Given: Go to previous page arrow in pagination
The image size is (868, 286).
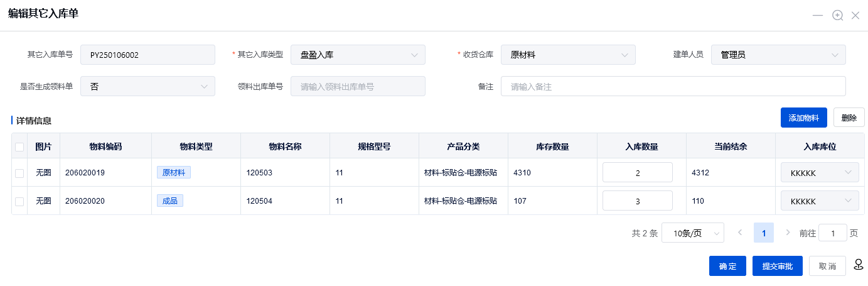Looking at the screenshot, I should pyautogui.click(x=740, y=233).
